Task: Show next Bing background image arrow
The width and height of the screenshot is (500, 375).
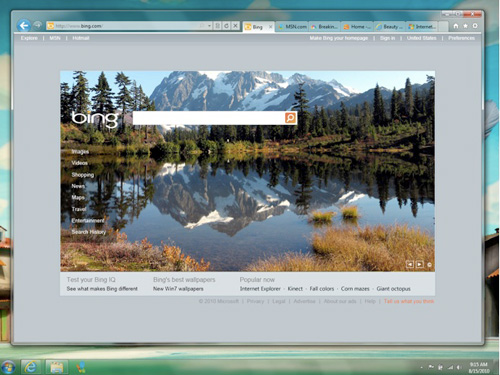Action: [x=420, y=265]
